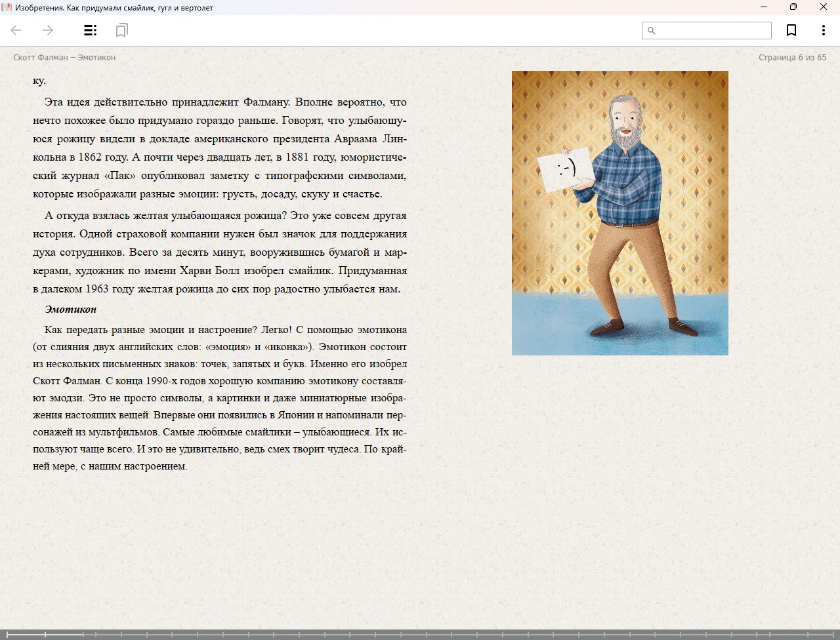Click the paragraph beginning 'Эта идея действительно'
840x640 pixels.
point(220,148)
